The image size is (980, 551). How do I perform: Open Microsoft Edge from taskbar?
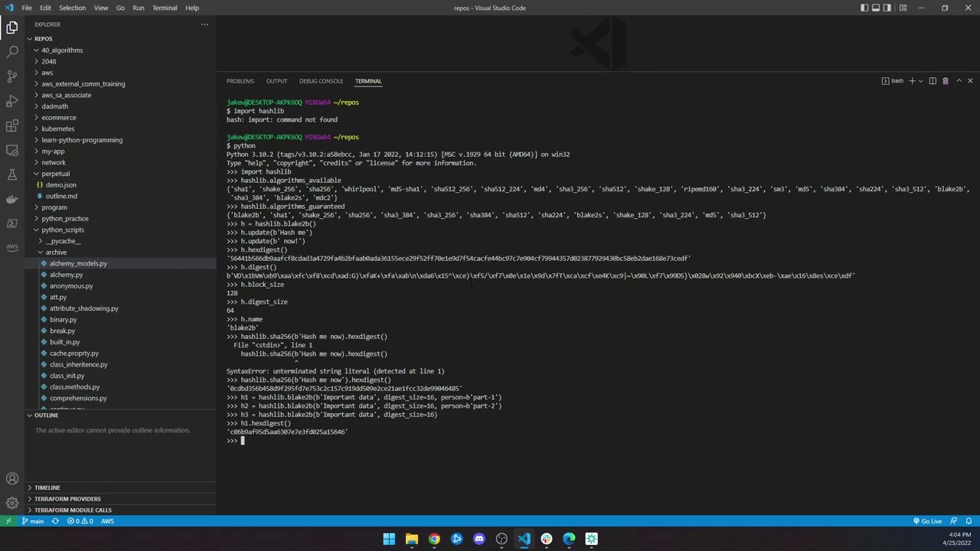pyautogui.click(x=569, y=539)
